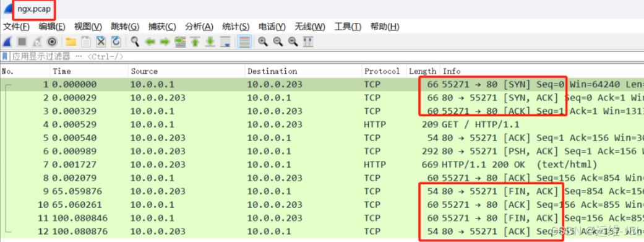Click the zoom out magnifier icon
The image size is (644, 242).
point(278,41)
